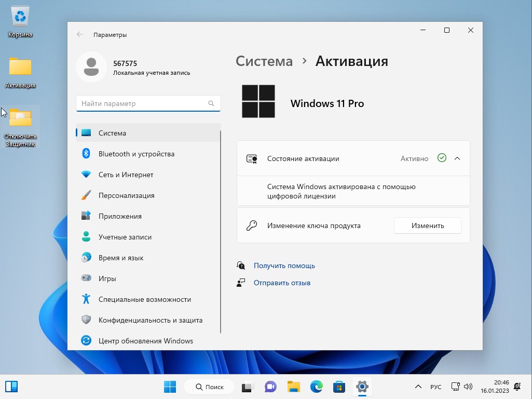Click Система in the breadcrumb

(264, 61)
